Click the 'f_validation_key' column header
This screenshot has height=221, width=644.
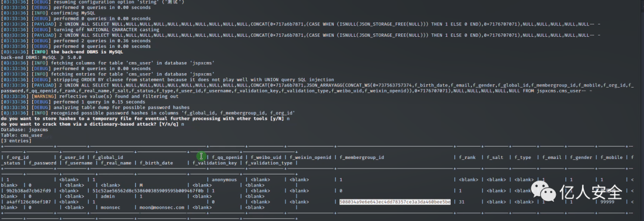pyautogui.click(x=215, y=163)
